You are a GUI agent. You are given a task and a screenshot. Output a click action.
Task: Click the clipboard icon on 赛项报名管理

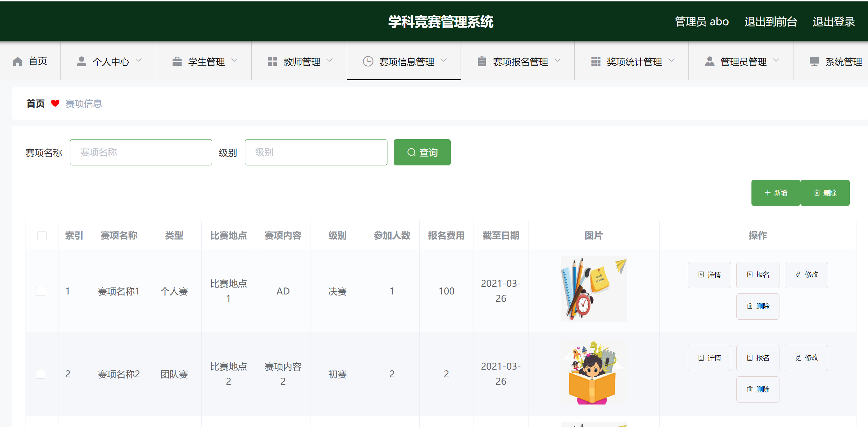tap(481, 61)
